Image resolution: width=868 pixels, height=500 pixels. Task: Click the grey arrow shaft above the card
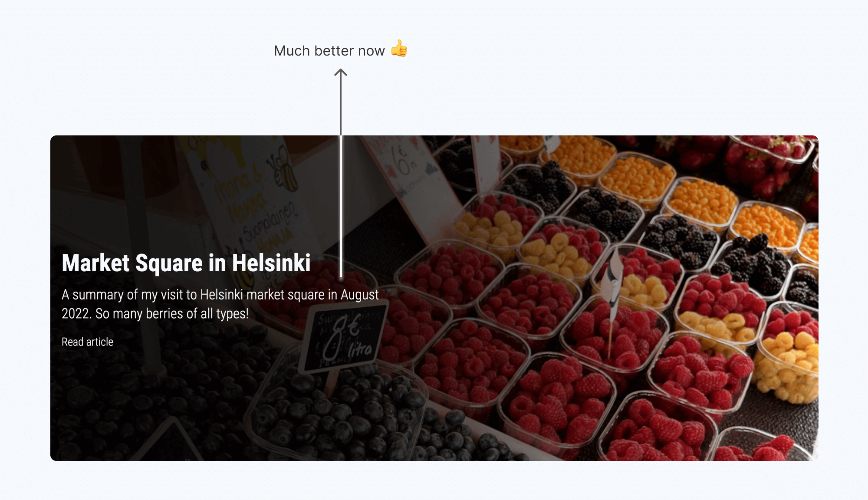click(x=341, y=104)
